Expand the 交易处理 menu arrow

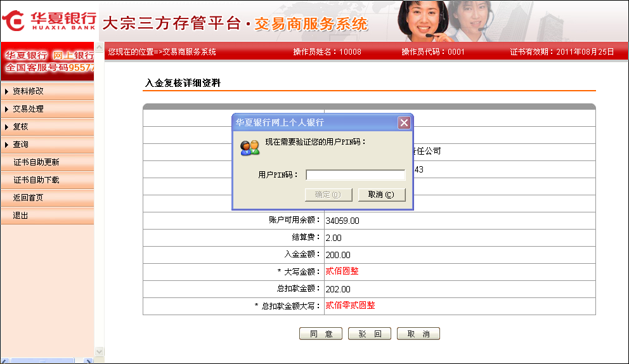pyautogui.click(x=6, y=109)
